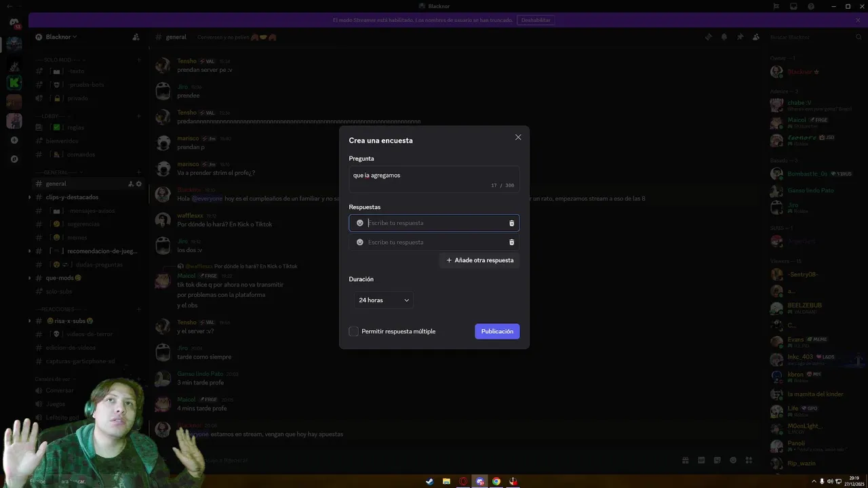The width and height of the screenshot is (868, 488).
Task: Expand recomendacion-de-jueg channel threads
Action: pos(29,251)
